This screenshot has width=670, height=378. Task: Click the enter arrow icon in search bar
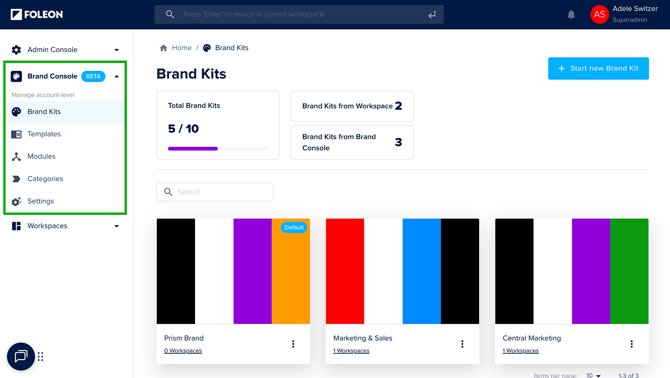(x=432, y=15)
